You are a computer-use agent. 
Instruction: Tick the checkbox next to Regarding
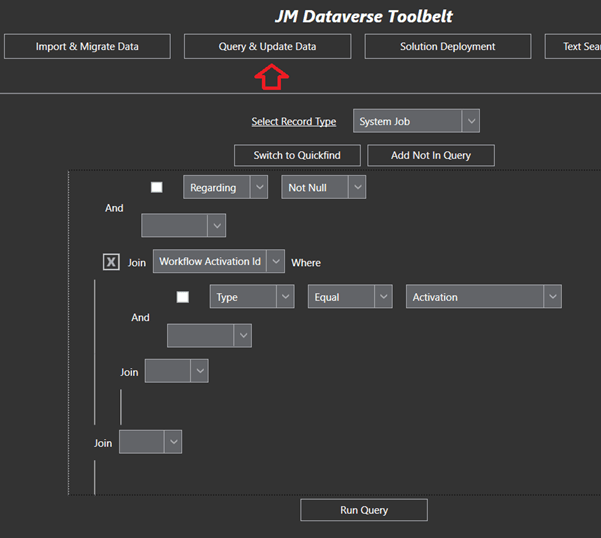pos(157,187)
